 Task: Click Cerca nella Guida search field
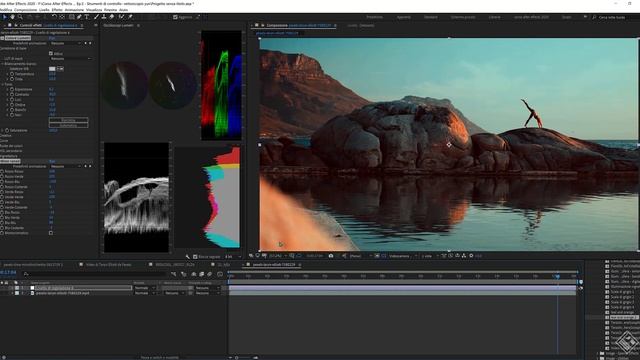614,17
